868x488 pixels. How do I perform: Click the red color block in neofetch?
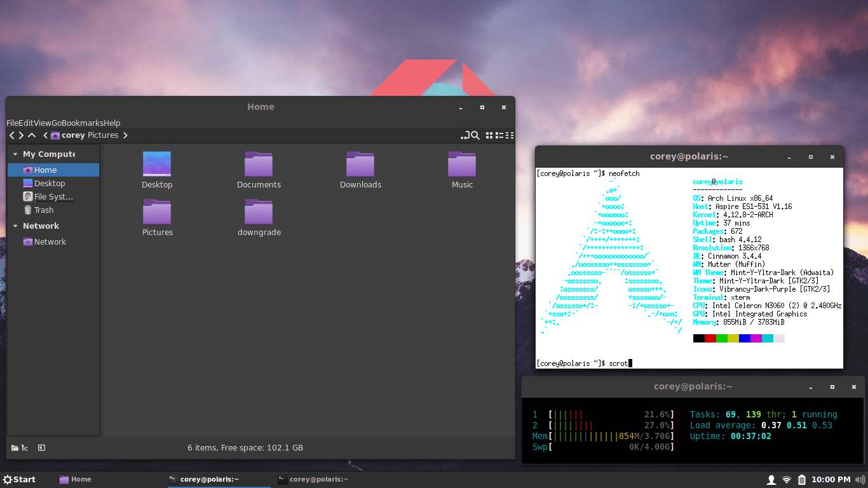(710, 339)
